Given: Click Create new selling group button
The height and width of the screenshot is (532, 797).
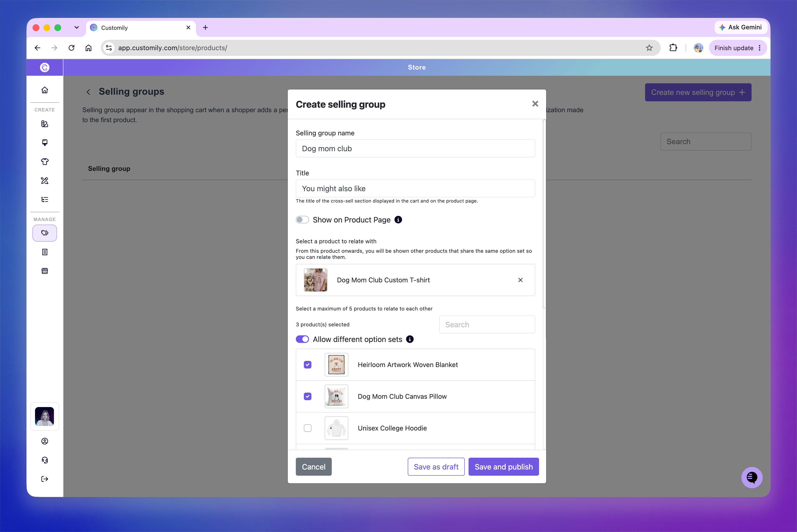Looking at the screenshot, I should (698, 92).
